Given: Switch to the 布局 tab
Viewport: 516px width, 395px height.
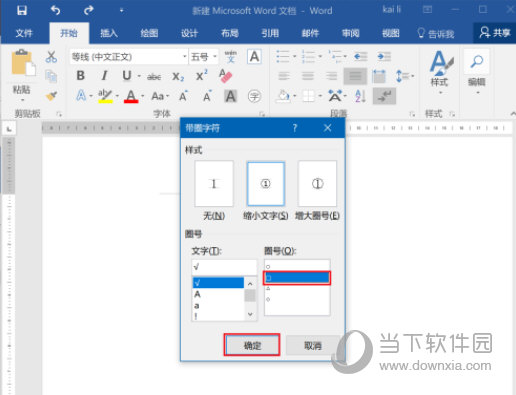Looking at the screenshot, I should coord(230,33).
